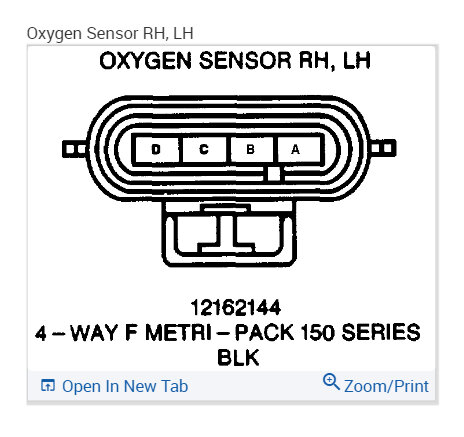
Task: Click the T-shaped lock inside the latch
Action: pos(227,229)
